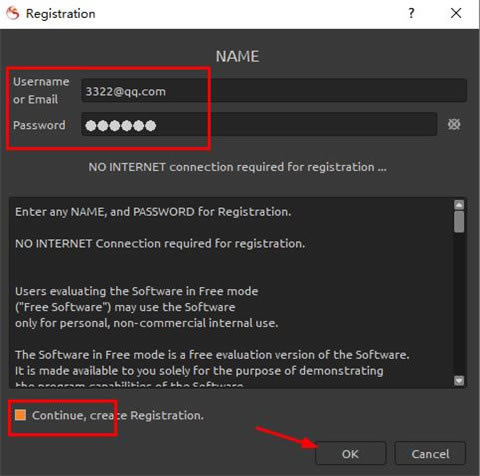
Task: Toggle the Continue, create Registration checkbox
Action: click(20, 415)
